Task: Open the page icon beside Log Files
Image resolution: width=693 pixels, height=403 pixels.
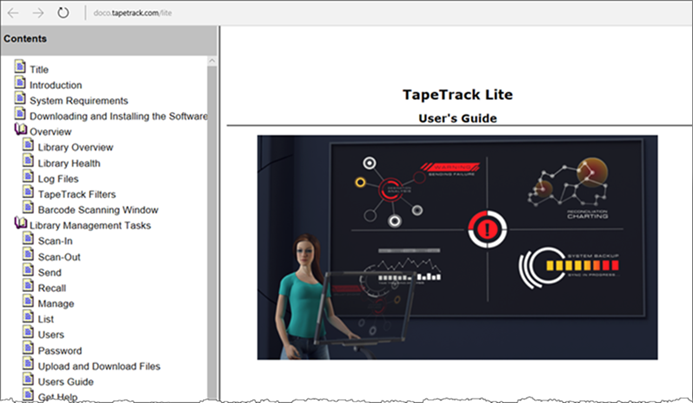Action: [x=28, y=176]
